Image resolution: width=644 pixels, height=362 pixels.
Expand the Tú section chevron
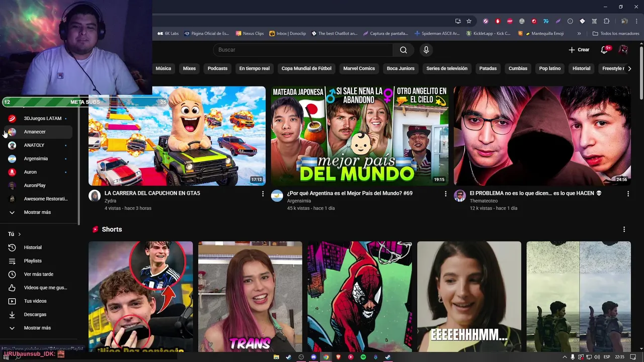click(x=20, y=234)
